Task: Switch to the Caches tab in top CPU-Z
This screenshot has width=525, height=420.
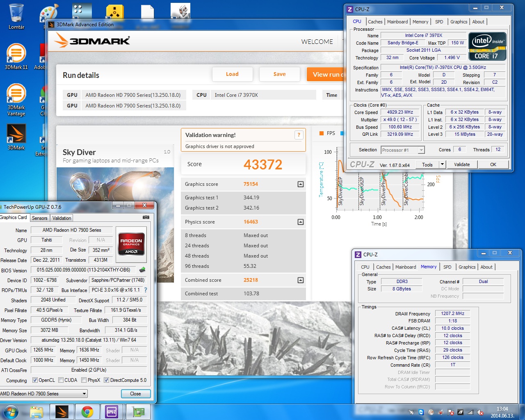Action: (375, 22)
